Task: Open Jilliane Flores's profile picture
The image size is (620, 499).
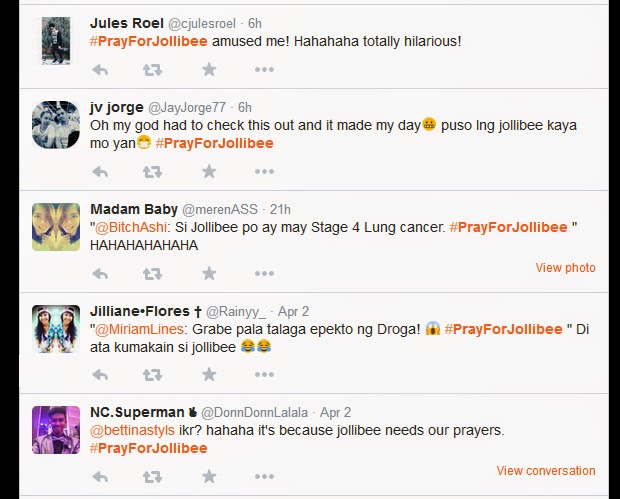Action: [56, 329]
